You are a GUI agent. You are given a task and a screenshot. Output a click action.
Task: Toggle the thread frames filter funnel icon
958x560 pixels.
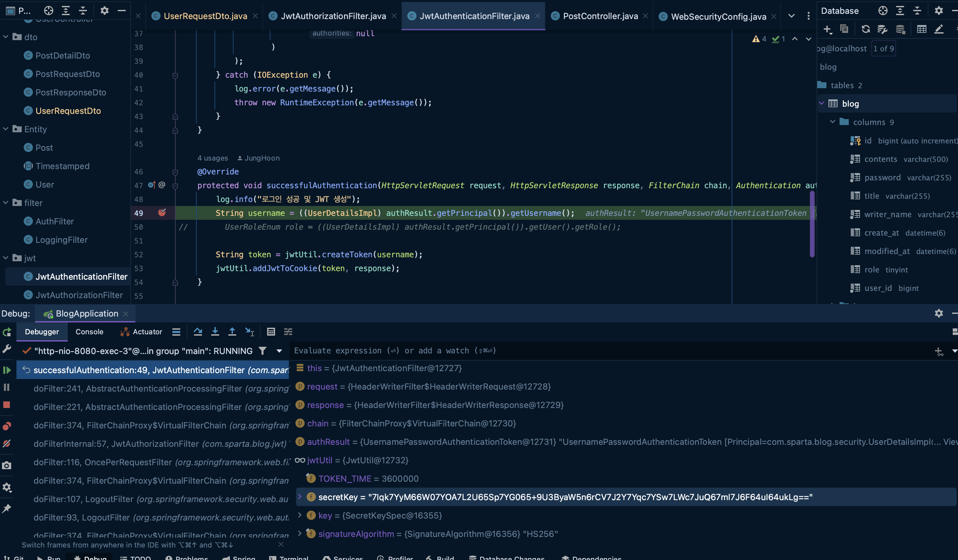[262, 351]
